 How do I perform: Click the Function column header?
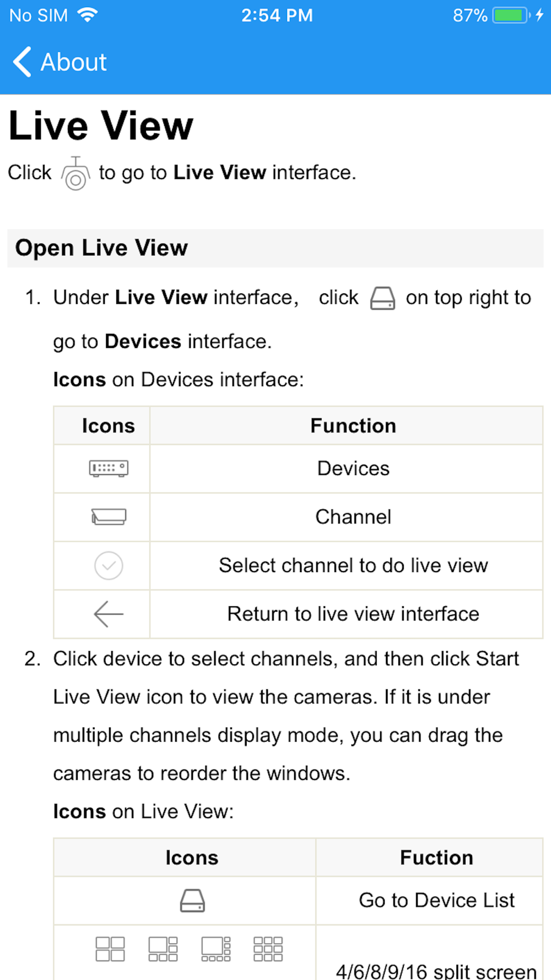pos(353,426)
